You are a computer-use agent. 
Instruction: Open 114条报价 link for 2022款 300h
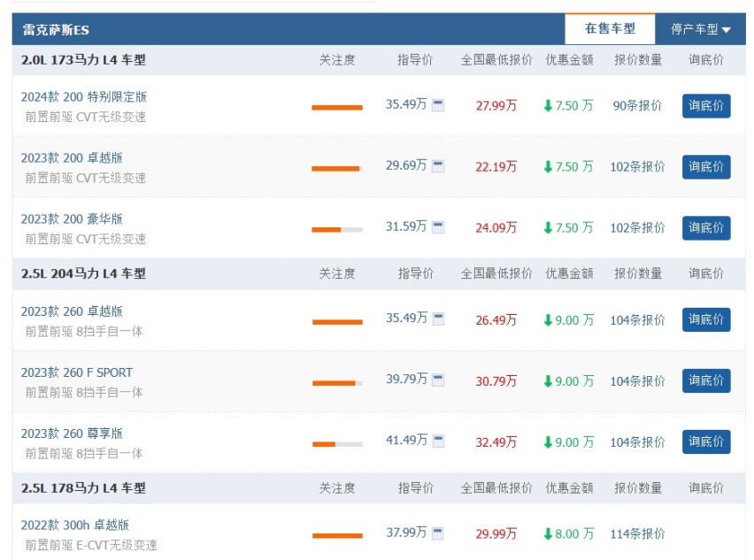point(637,533)
